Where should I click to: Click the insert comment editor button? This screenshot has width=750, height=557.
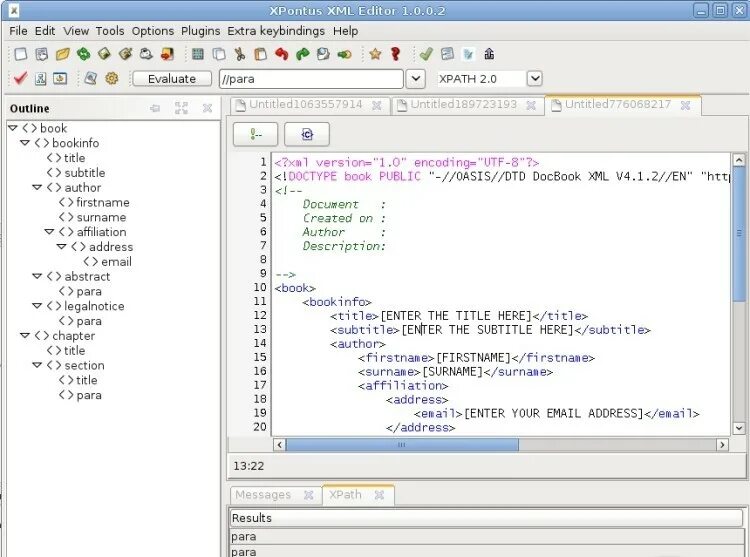tap(255, 134)
